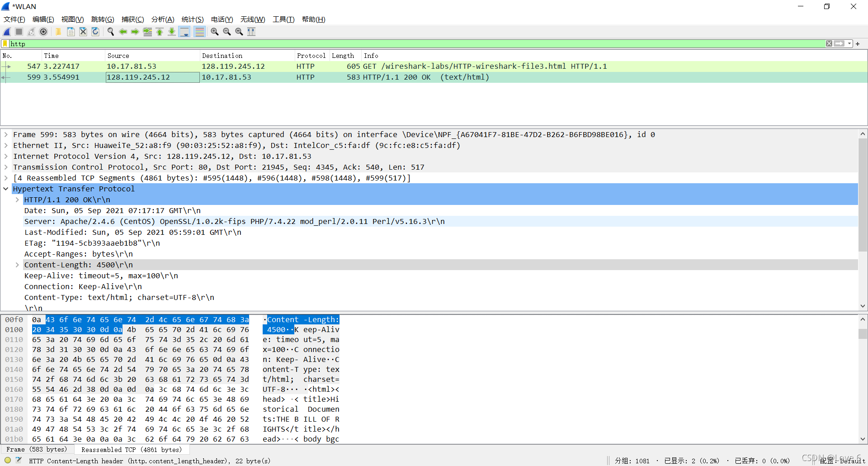This screenshot has width=868, height=466.
Task: Toggle auto-scroll during live capture
Action: coord(184,32)
